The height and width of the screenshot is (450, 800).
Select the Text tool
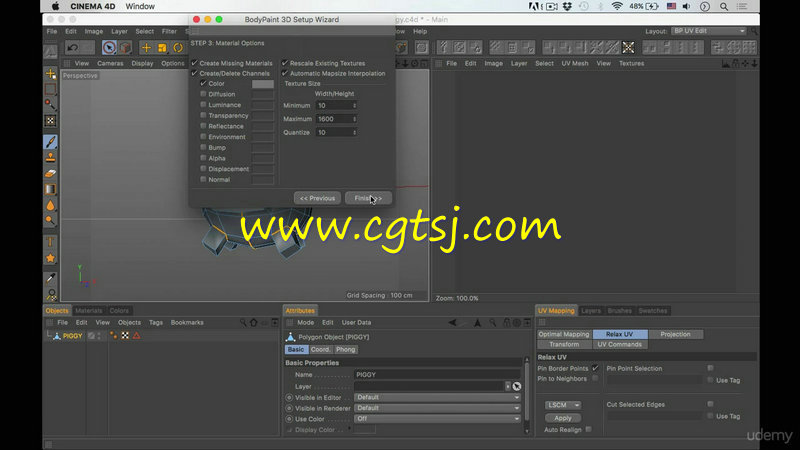(51, 242)
